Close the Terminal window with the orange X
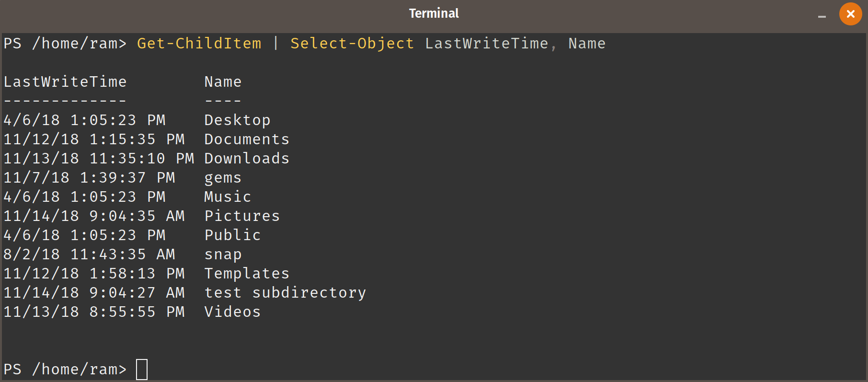Screen dimensions: 868x382 pos(850,14)
